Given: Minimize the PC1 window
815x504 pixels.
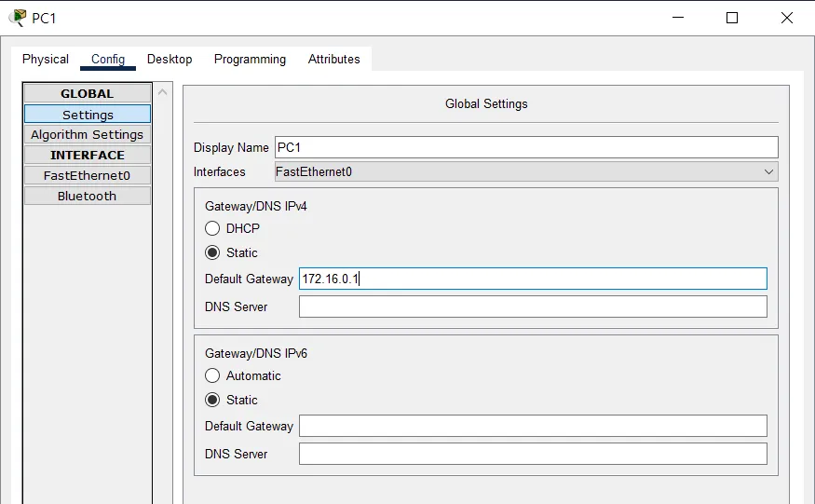Looking at the screenshot, I should pos(678,17).
